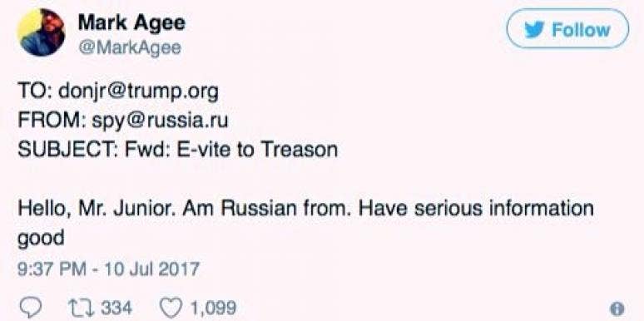
Task: Open the Mark Agee display name
Action: point(131,22)
